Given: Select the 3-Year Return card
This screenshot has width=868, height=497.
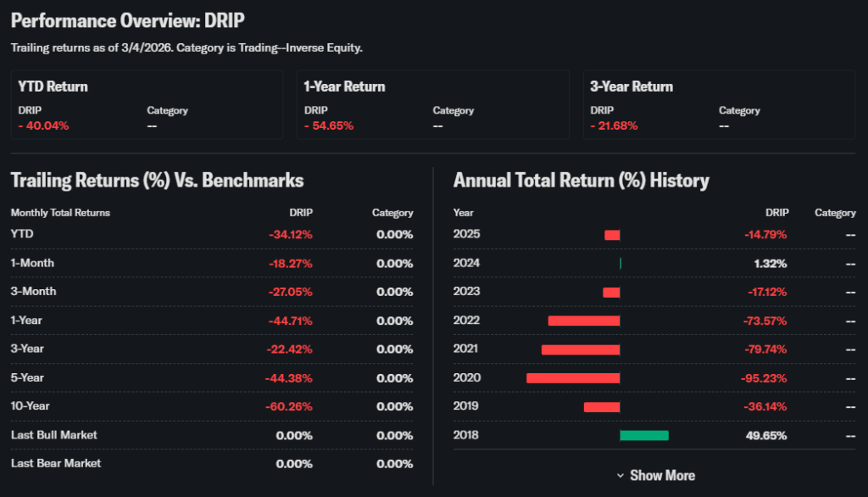Looking at the screenshot, I should click(x=719, y=104).
